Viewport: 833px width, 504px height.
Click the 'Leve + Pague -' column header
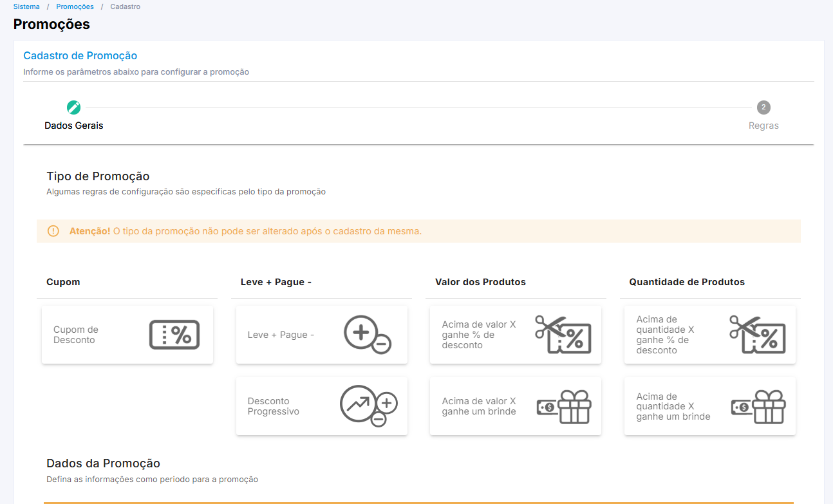pyautogui.click(x=276, y=282)
